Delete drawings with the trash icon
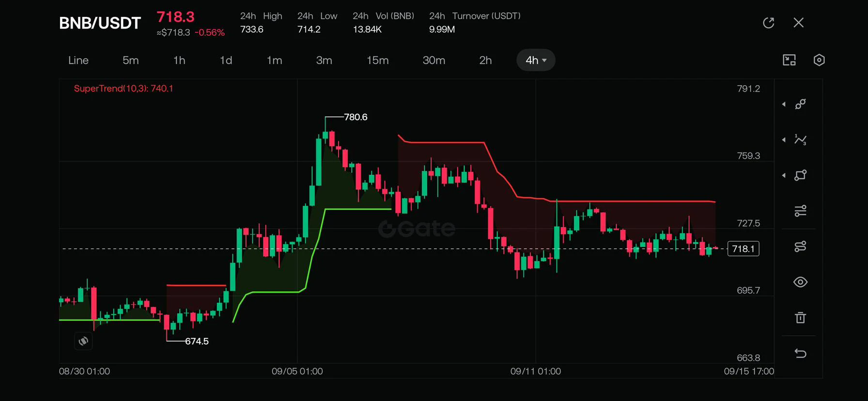The image size is (868, 401). click(801, 318)
